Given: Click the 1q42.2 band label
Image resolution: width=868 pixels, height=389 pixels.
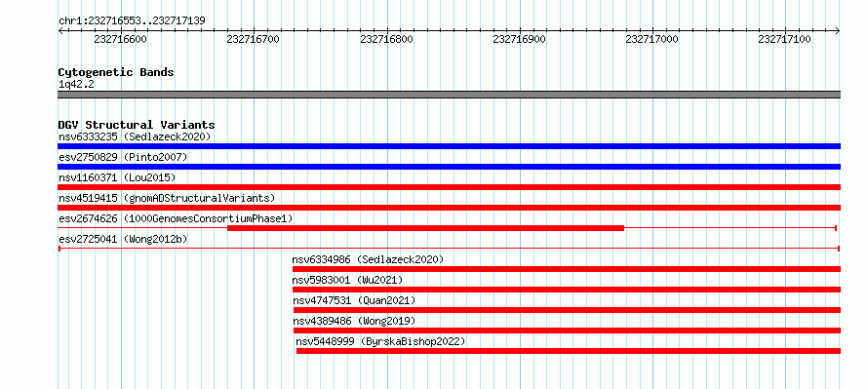Looking at the screenshot, I should click(x=76, y=84).
